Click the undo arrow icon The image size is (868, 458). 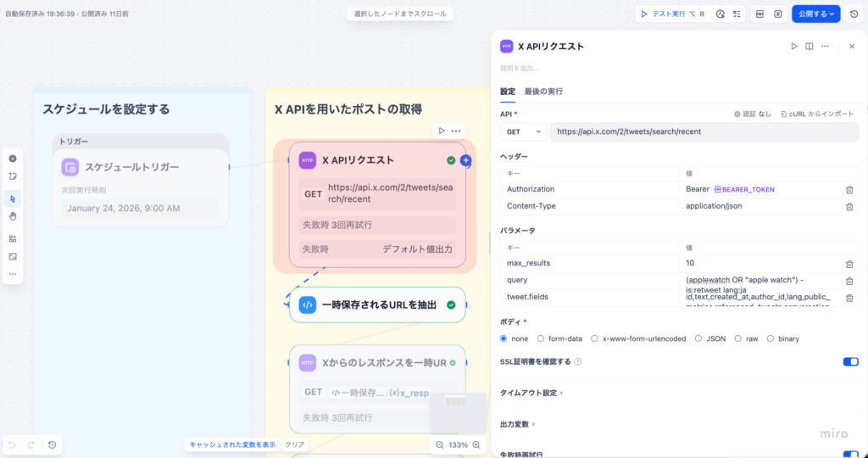(x=13, y=444)
